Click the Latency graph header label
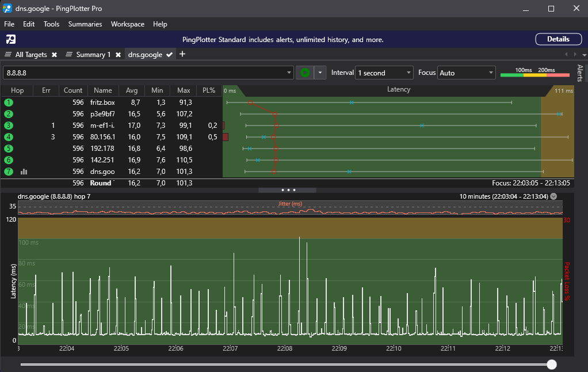Screen dimensions: 588x372 pyautogui.click(x=398, y=89)
